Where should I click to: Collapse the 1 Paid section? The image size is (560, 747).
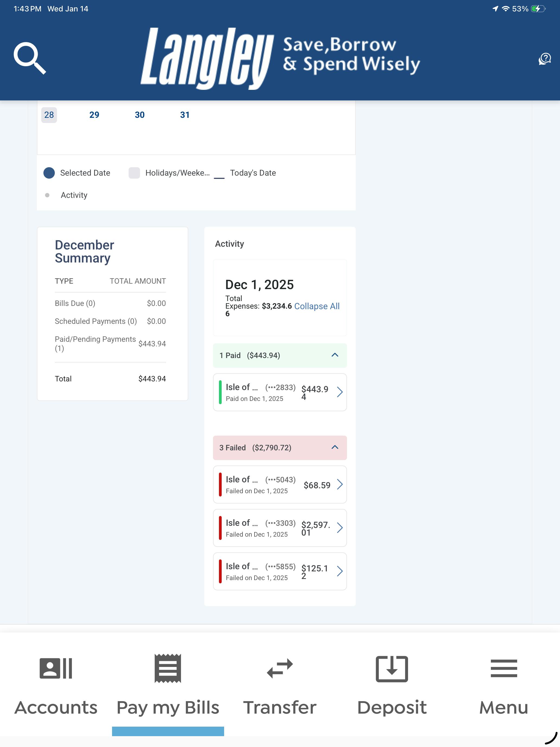pos(335,355)
